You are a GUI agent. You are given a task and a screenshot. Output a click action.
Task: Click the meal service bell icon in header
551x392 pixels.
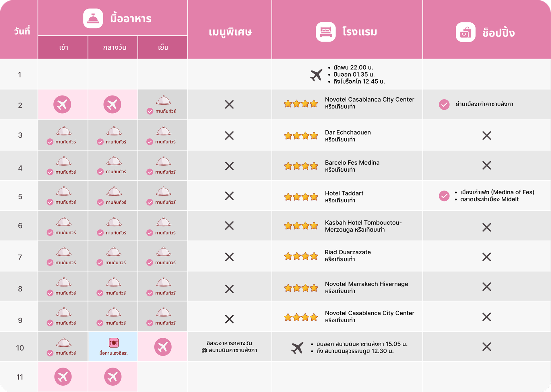(93, 19)
